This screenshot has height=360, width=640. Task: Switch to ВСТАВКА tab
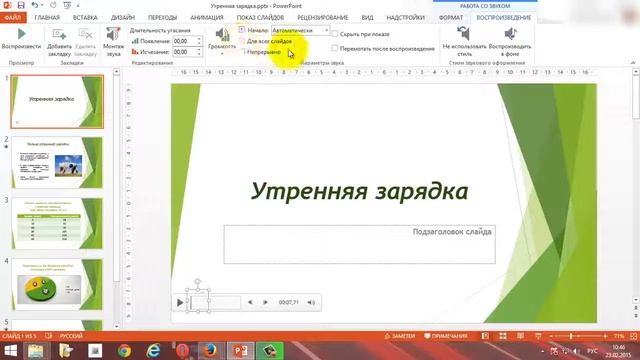pos(85,18)
